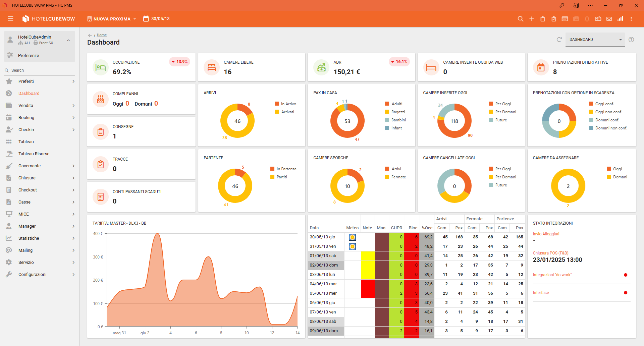Open the envelope mail icon in toolbar

click(x=609, y=19)
